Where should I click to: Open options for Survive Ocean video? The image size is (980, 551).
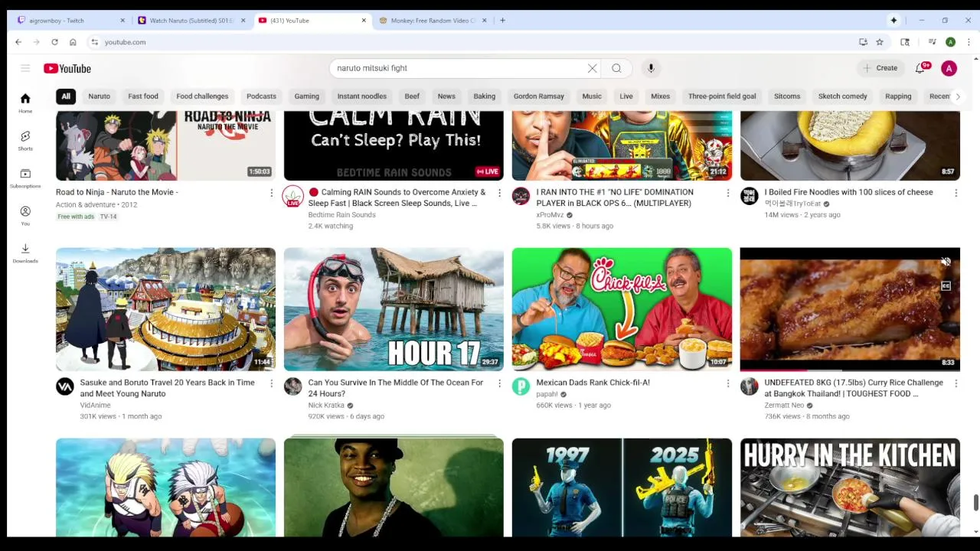click(499, 383)
